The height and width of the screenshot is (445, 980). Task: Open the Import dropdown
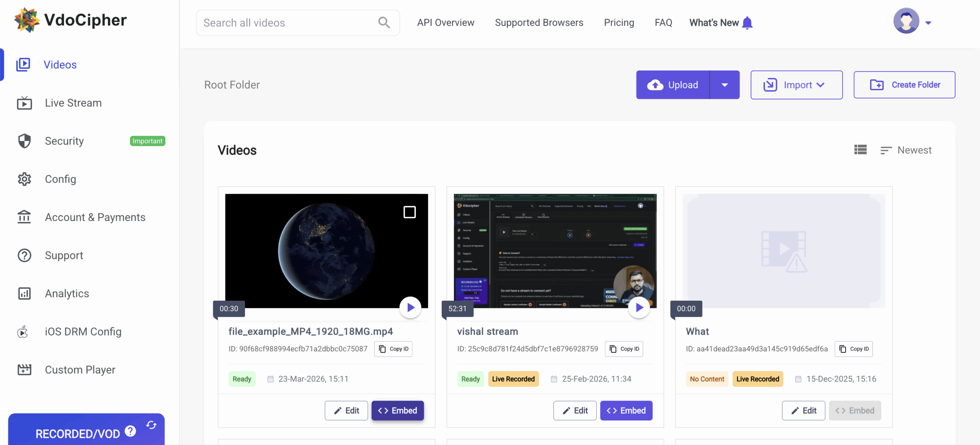click(796, 85)
